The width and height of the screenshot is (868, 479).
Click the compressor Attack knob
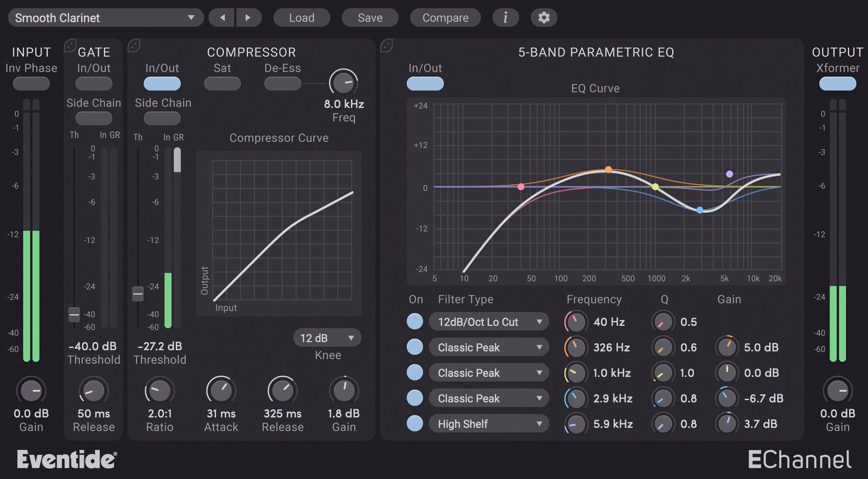(x=221, y=390)
